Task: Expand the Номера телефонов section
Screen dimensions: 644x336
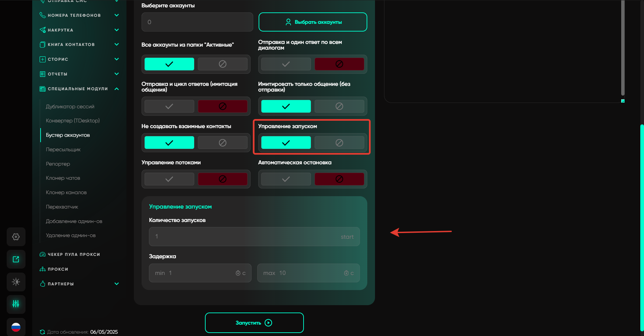Action: pyautogui.click(x=116, y=15)
